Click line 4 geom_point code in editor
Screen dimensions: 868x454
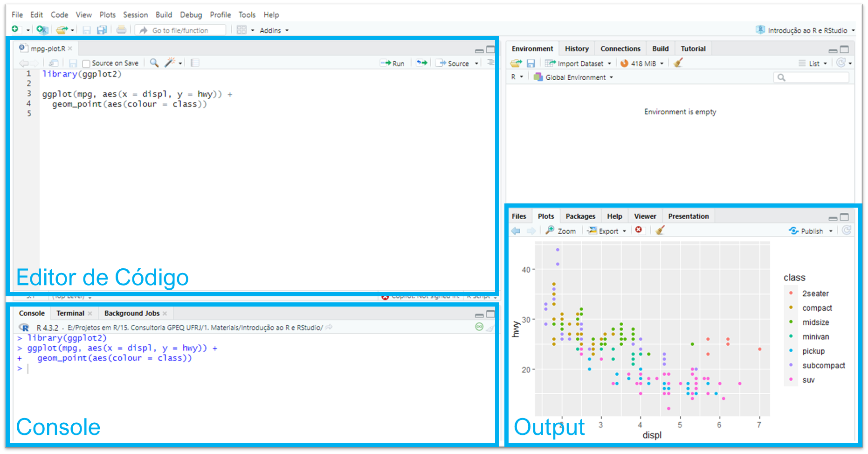[x=129, y=104]
